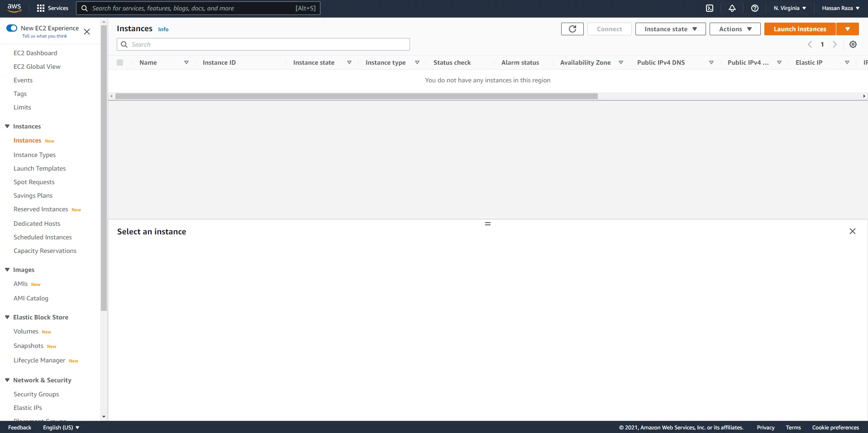Sort by the Instance type column arrow
Image resolution: width=868 pixels, height=433 pixels.
(417, 62)
